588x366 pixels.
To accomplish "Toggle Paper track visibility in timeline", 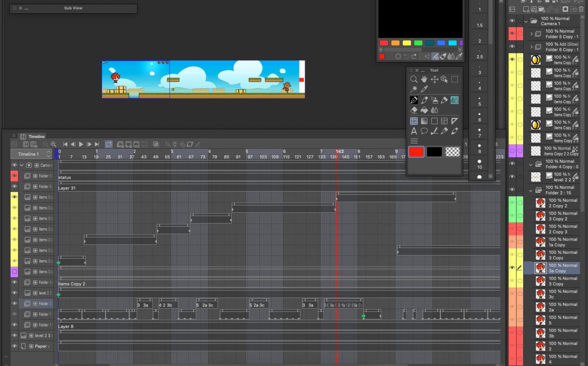I will (x=14, y=346).
